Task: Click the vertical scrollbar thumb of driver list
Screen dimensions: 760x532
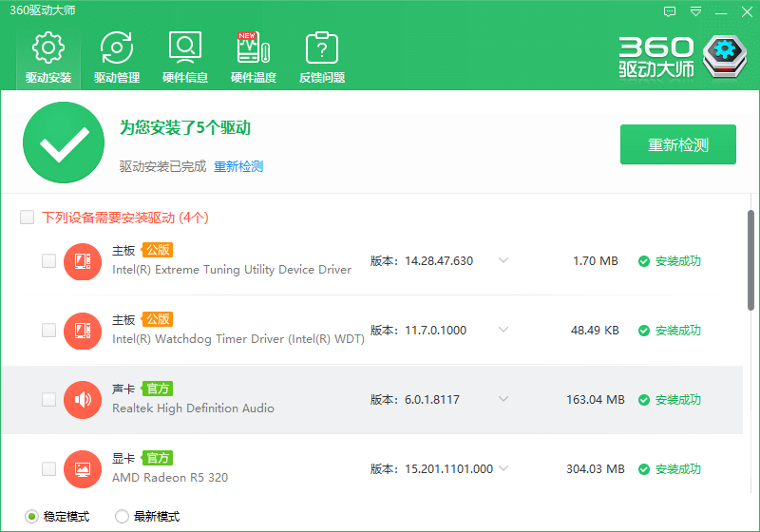Action: (x=750, y=260)
